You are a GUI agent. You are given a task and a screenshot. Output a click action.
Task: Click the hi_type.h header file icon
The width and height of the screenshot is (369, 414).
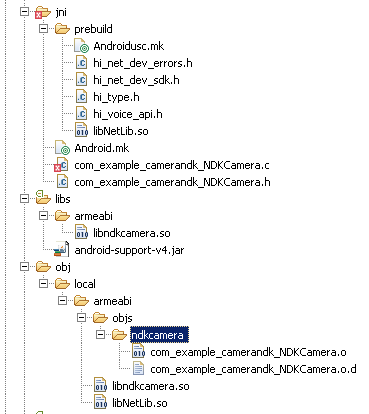pyautogui.click(x=81, y=97)
